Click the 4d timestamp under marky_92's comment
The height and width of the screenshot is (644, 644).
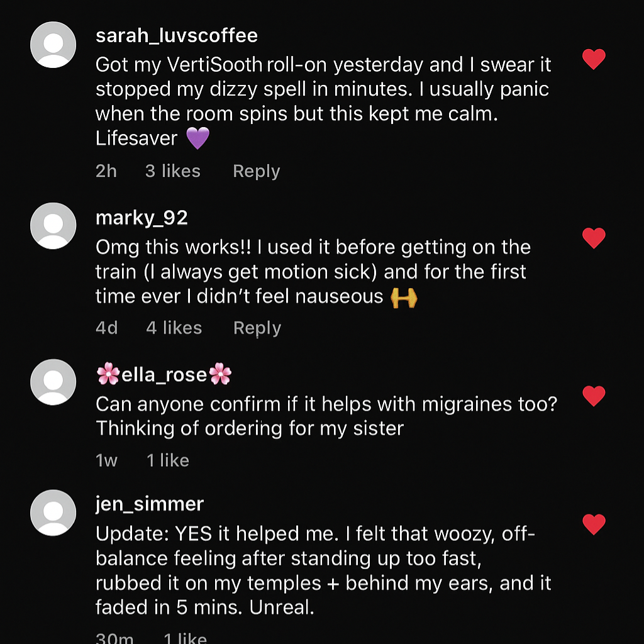(106, 328)
